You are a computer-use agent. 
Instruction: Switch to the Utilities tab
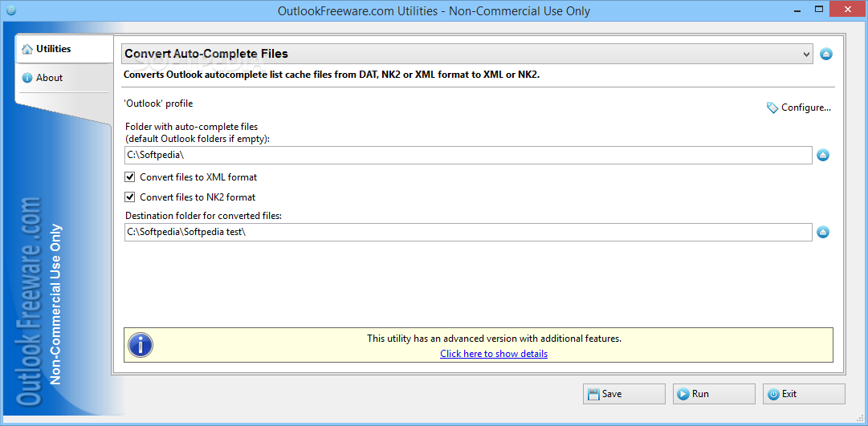click(53, 49)
